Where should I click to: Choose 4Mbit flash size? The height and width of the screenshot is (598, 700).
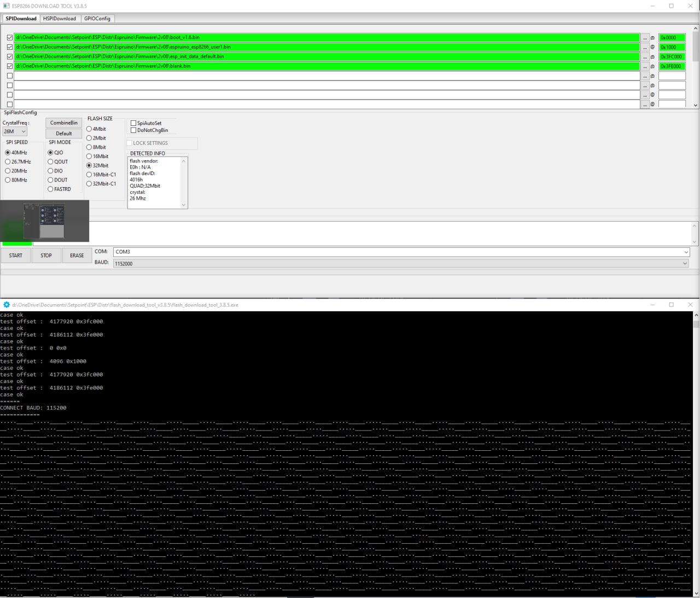click(x=89, y=129)
